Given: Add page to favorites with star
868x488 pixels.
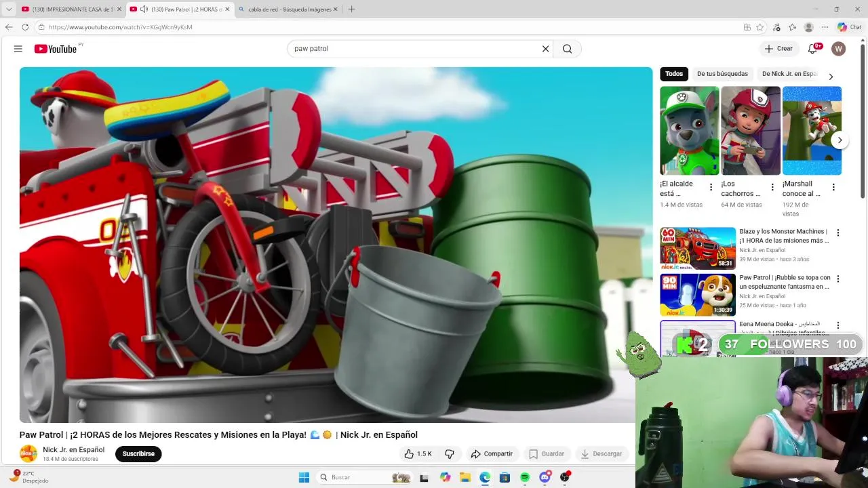Looking at the screenshot, I should coord(760,27).
